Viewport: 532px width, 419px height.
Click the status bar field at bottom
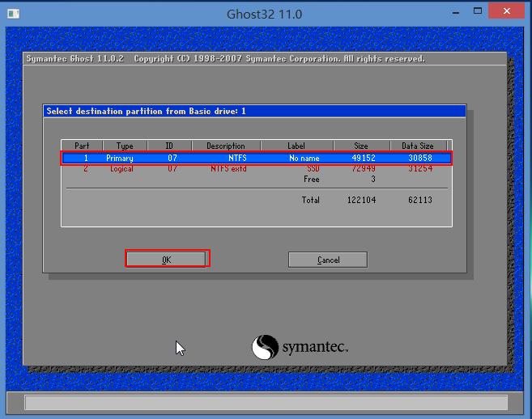pyautogui.click(x=266, y=402)
